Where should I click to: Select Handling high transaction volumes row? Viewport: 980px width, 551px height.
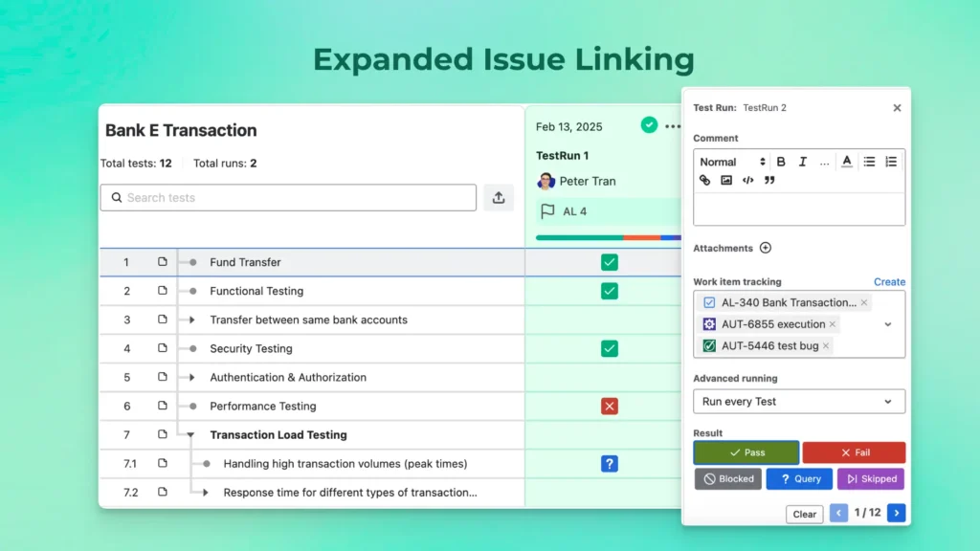coord(345,464)
